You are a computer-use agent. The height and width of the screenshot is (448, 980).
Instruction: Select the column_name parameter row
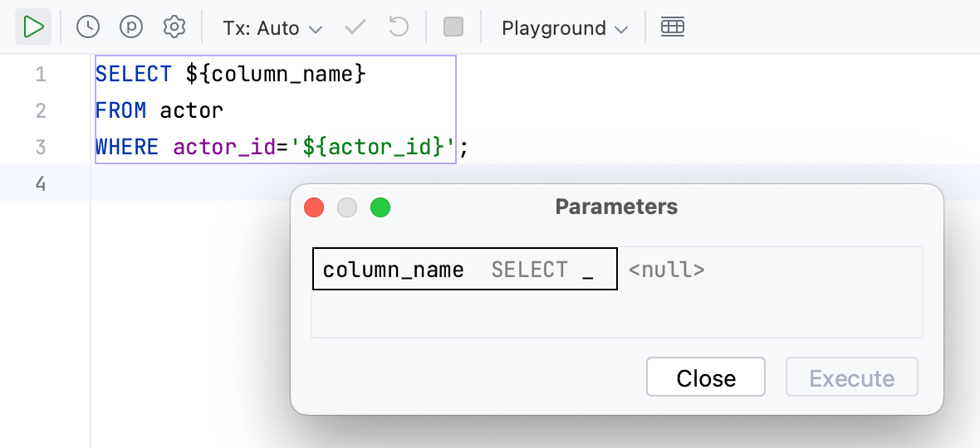pos(394,270)
